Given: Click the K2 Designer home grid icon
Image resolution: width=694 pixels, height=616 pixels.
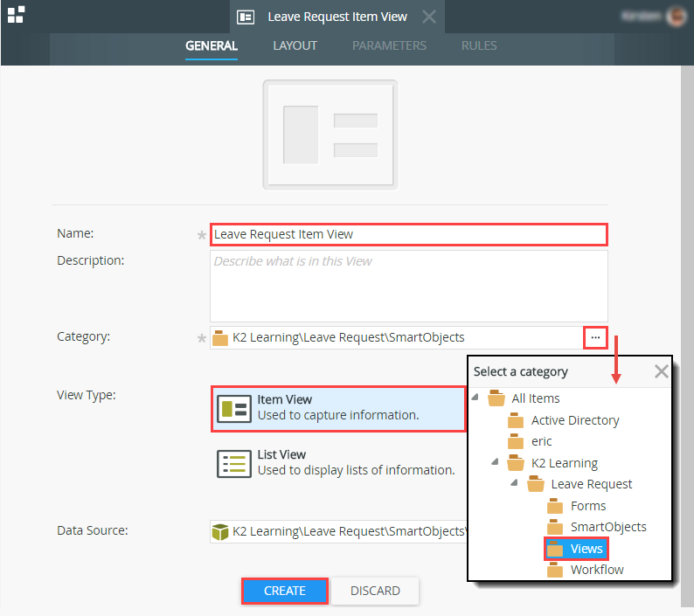Looking at the screenshot, I should [x=16, y=15].
